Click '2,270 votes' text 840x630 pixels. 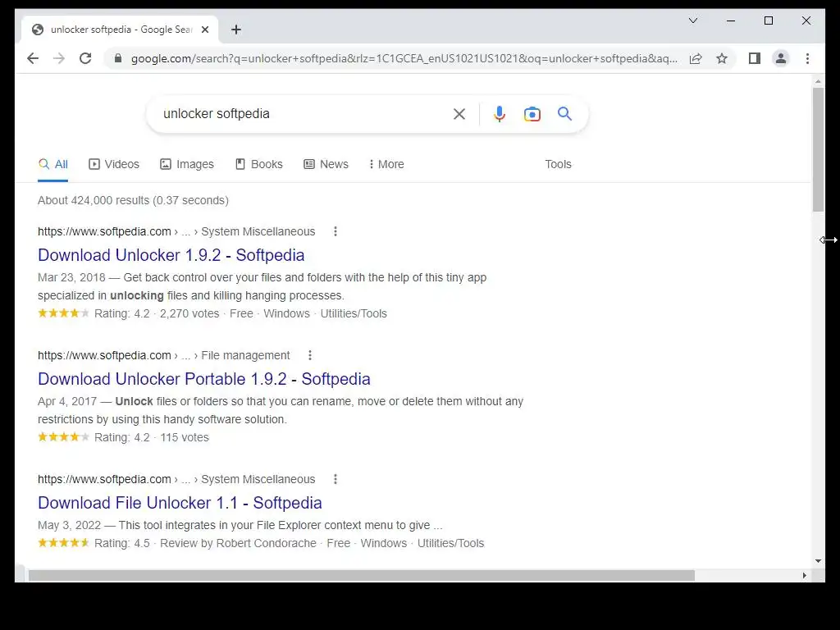(189, 313)
